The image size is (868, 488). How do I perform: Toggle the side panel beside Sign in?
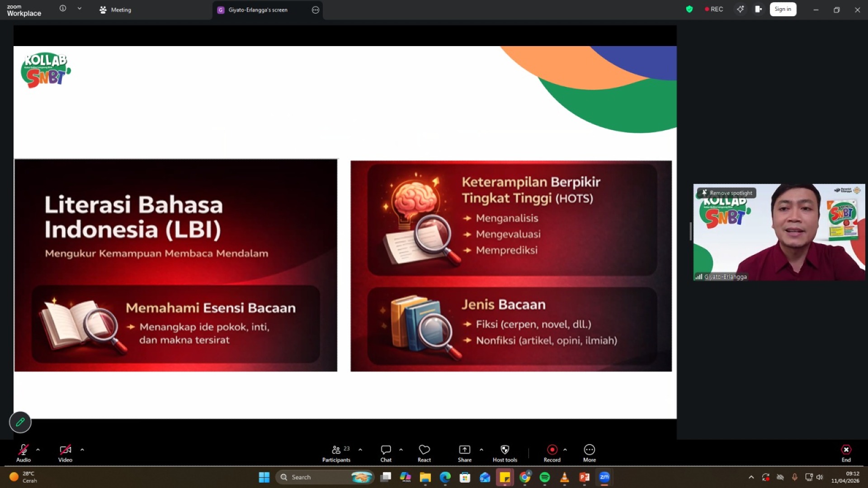click(759, 9)
